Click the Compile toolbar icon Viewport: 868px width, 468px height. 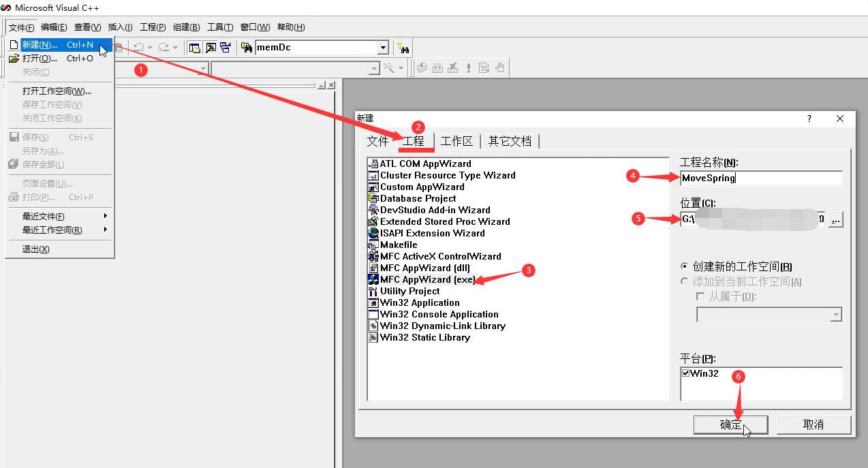pyautogui.click(x=422, y=68)
